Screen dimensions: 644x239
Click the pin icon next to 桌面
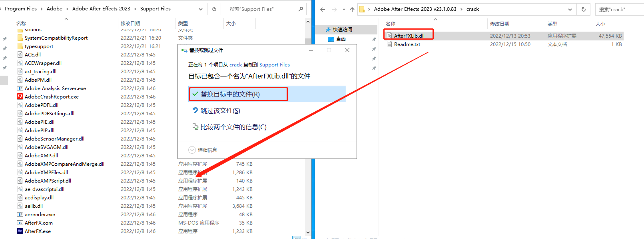[x=374, y=39]
